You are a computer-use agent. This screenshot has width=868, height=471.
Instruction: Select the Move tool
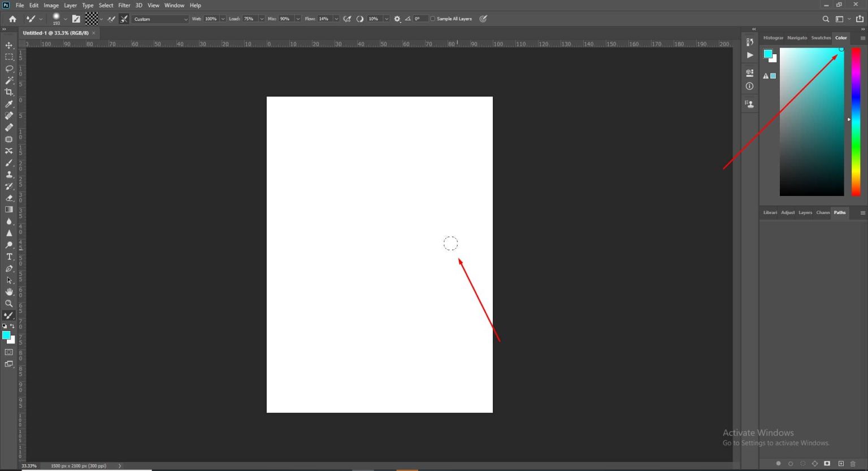(8, 45)
